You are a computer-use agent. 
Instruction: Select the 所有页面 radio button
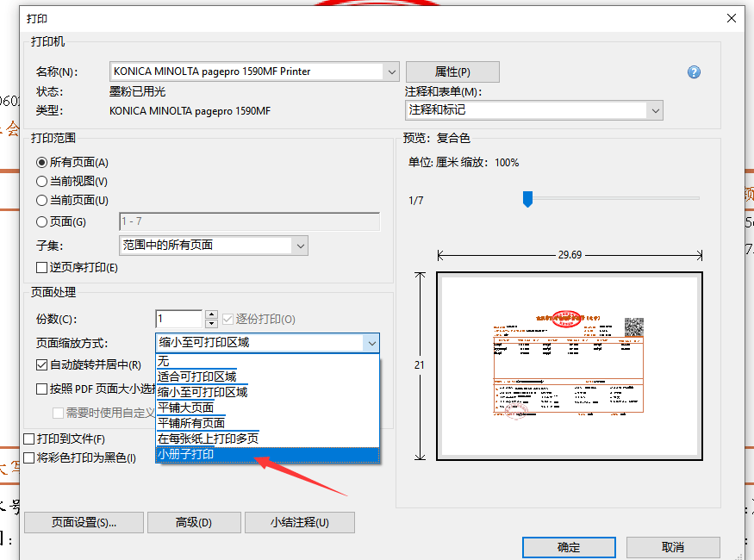coord(41,162)
